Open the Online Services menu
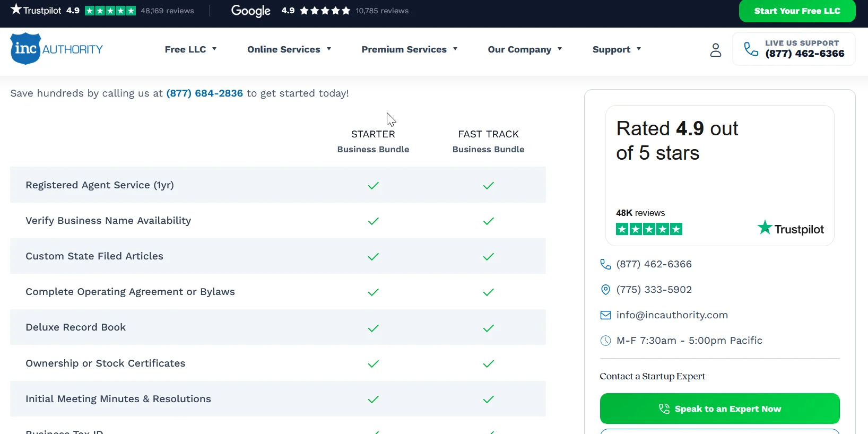This screenshot has height=434, width=868. (x=284, y=49)
